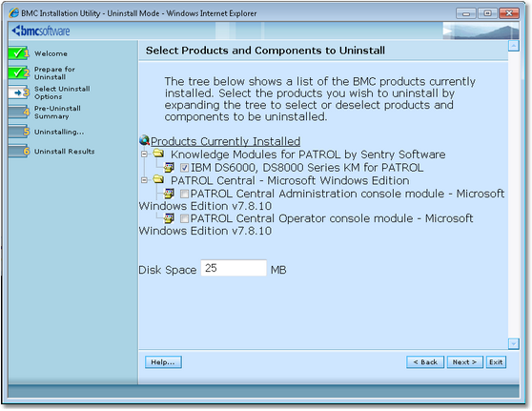Image resolution: width=532 pixels, height=411 pixels.
Task: Select PATROL Central - Microsoft Windows Edition row
Action: [290, 180]
